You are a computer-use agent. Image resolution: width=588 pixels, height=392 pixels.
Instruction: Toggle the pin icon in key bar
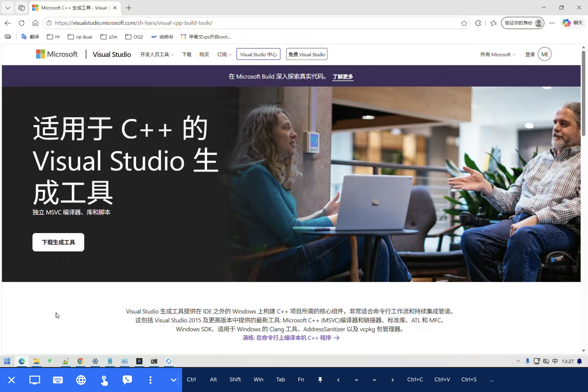pyautogui.click(x=320, y=380)
